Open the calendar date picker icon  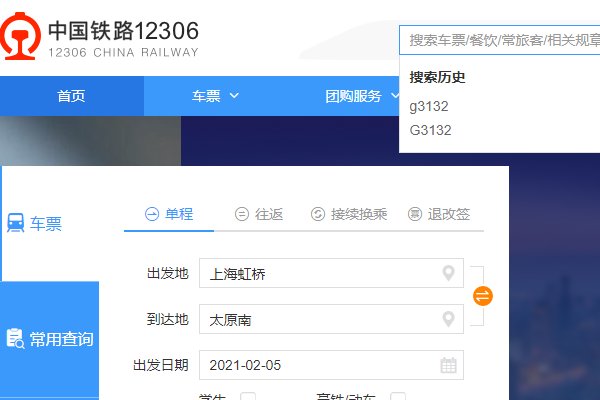[x=448, y=365]
